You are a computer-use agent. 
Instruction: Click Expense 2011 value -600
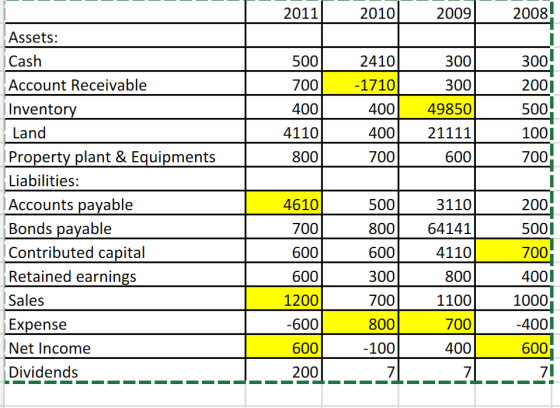pyautogui.click(x=284, y=323)
